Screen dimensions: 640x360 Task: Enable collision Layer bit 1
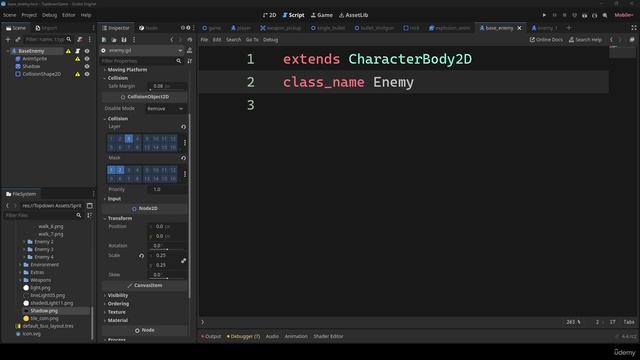click(x=111, y=139)
